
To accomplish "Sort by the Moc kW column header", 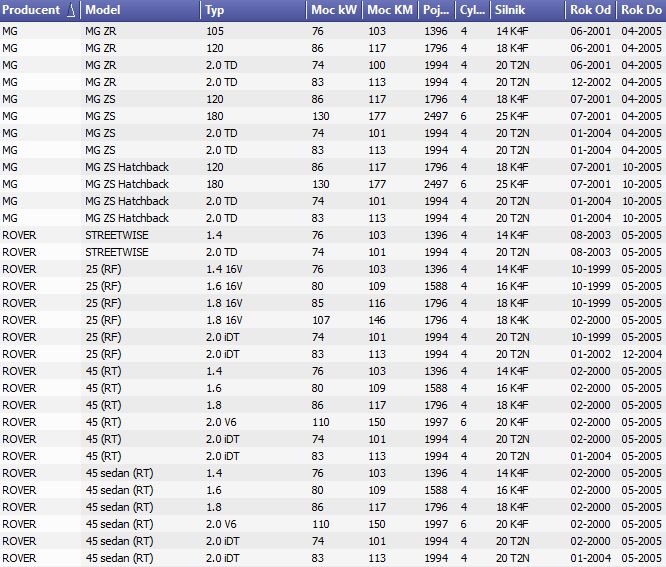I will (x=334, y=10).
